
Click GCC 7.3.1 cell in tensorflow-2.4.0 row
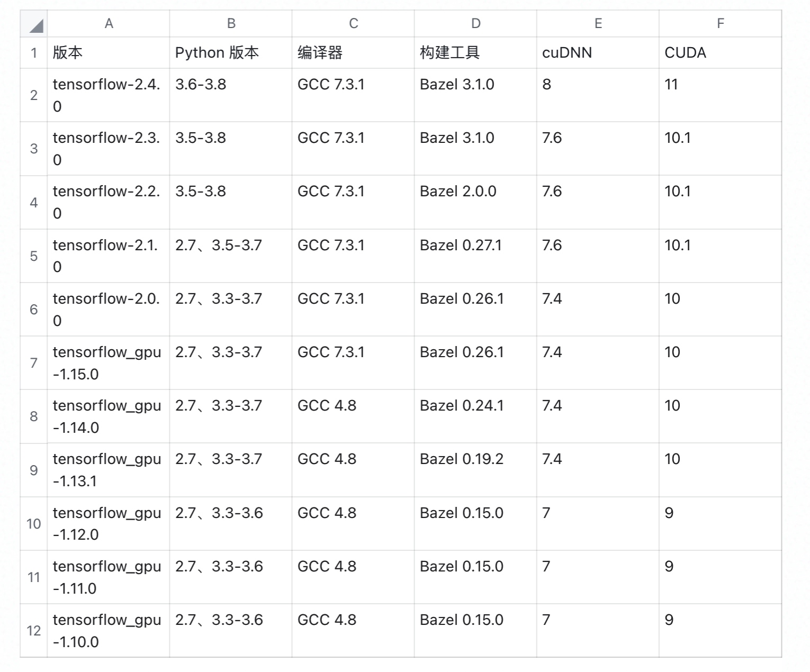click(x=353, y=95)
